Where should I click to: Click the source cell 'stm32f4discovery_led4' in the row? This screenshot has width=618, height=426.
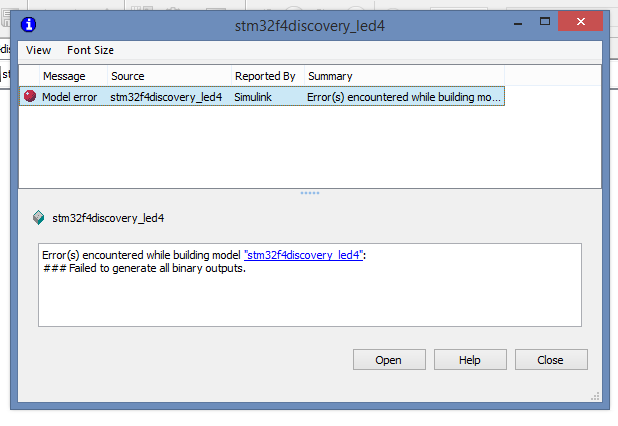click(x=166, y=97)
